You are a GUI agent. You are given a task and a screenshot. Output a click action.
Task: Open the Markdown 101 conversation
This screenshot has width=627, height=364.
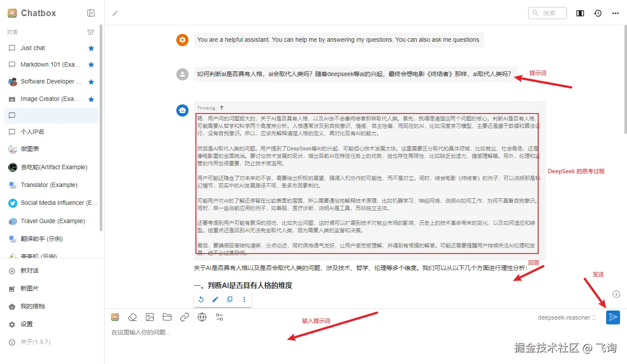click(x=51, y=65)
